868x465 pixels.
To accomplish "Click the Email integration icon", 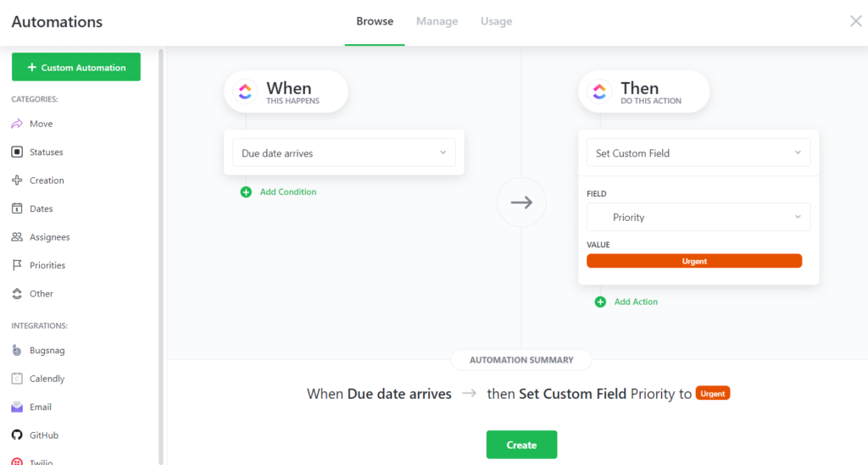I will (17, 407).
